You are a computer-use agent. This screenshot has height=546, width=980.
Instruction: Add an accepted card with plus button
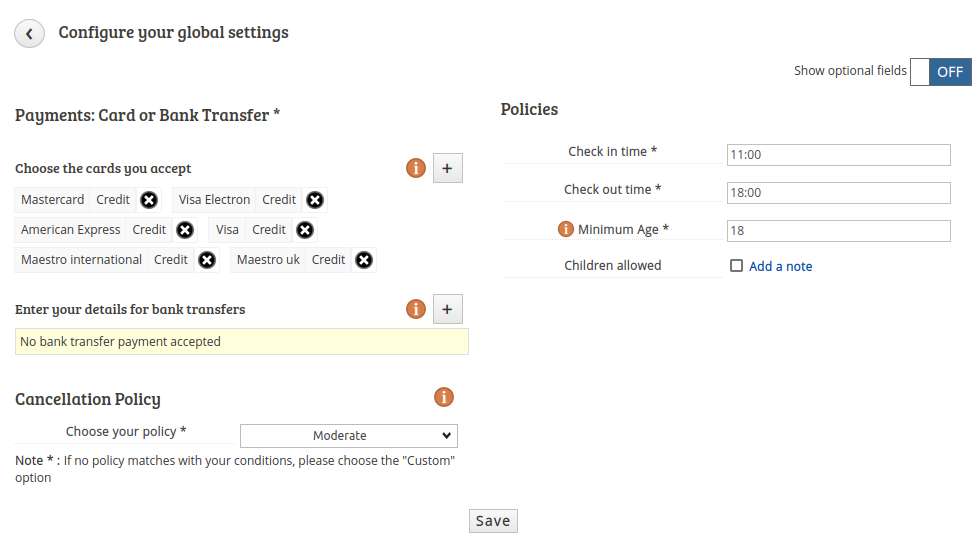[448, 168]
